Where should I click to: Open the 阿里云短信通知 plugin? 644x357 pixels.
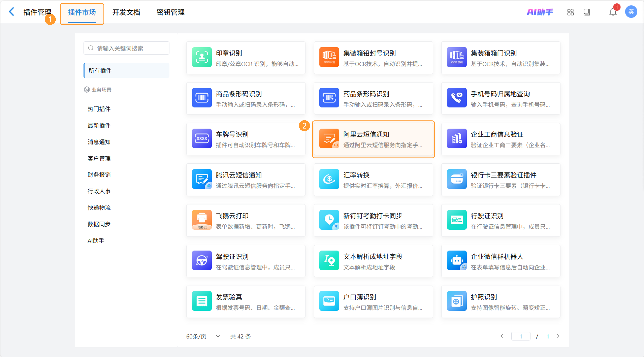(x=373, y=139)
